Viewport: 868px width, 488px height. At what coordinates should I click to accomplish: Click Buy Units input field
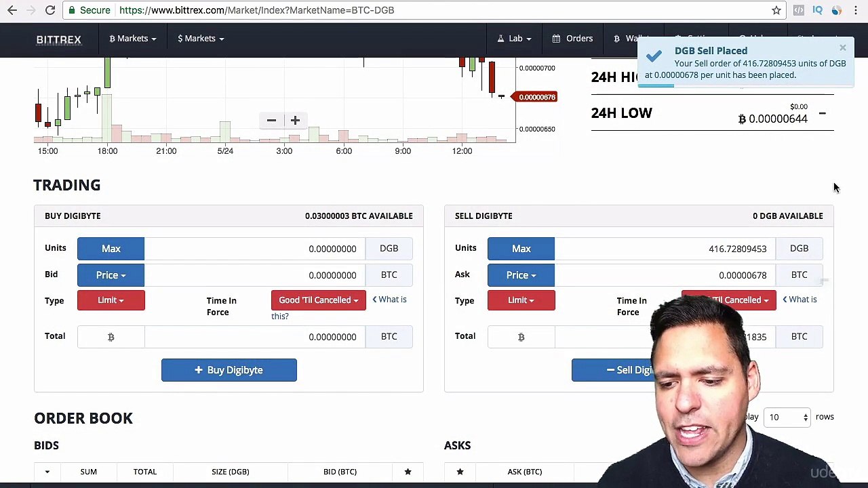(x=254, y=249)
